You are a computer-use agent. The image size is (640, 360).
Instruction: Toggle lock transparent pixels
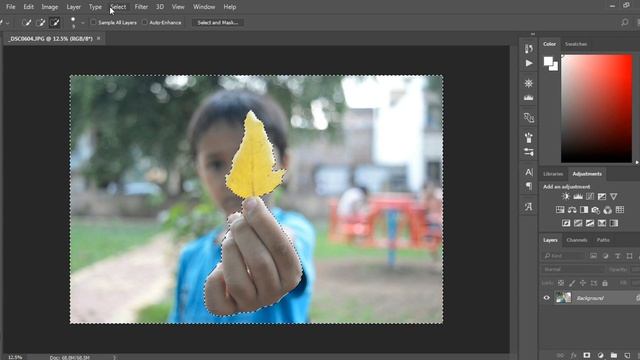point(561,283)
